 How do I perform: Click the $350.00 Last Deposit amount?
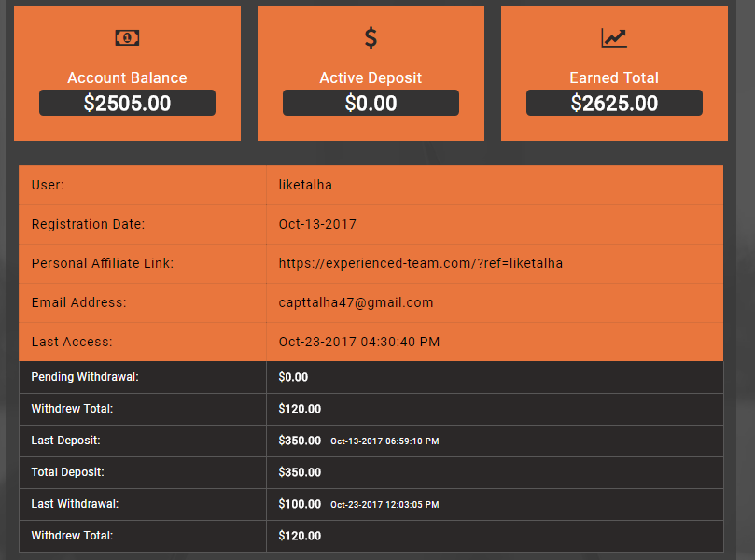click(300, 441)
